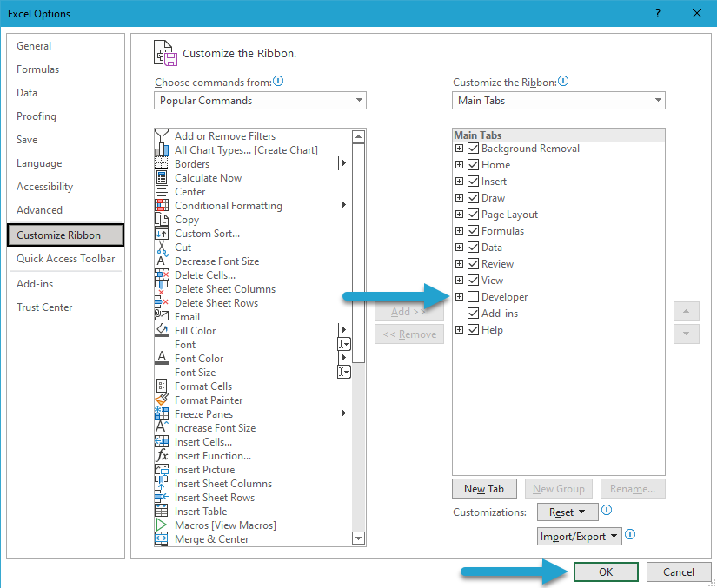Image resolution: width=717 pixels, height=588 pixels.
Task: Click the Delete Sheet Columns icon
Action: pos(162,289)
